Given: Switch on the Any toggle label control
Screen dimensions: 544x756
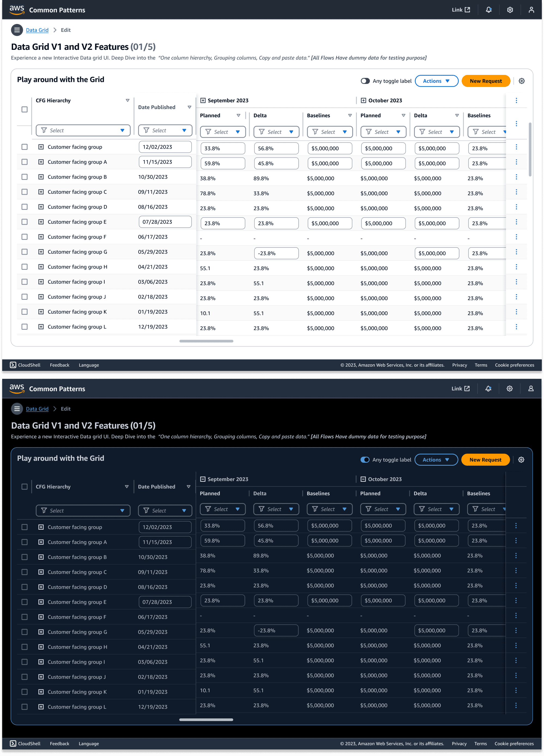Looking at the screenshot, I should (365, 81).
